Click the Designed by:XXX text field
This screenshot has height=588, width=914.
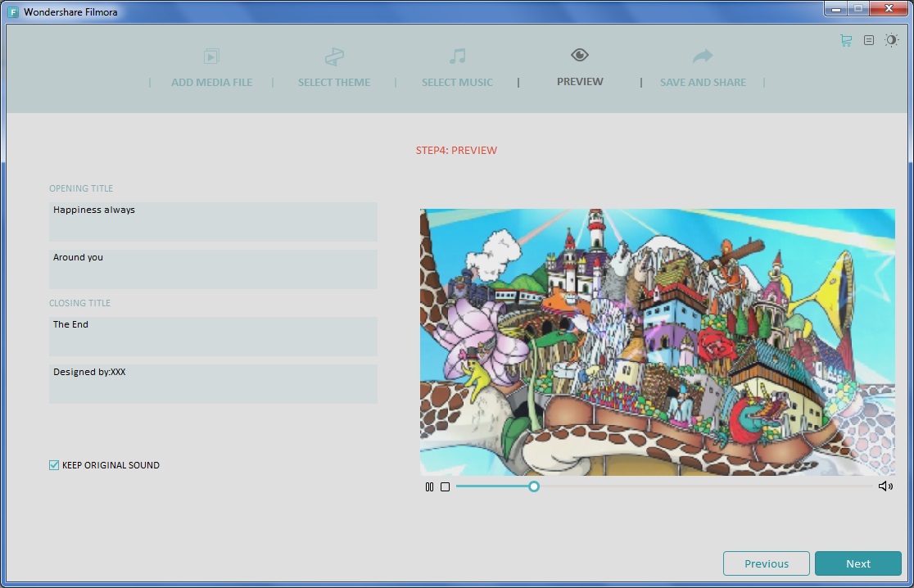pos(213,383)
